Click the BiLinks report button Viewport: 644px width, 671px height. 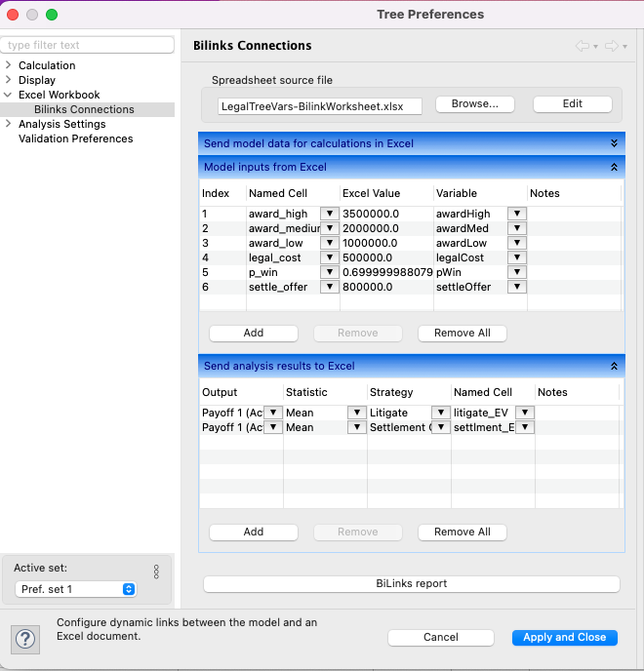pos(411,583)
